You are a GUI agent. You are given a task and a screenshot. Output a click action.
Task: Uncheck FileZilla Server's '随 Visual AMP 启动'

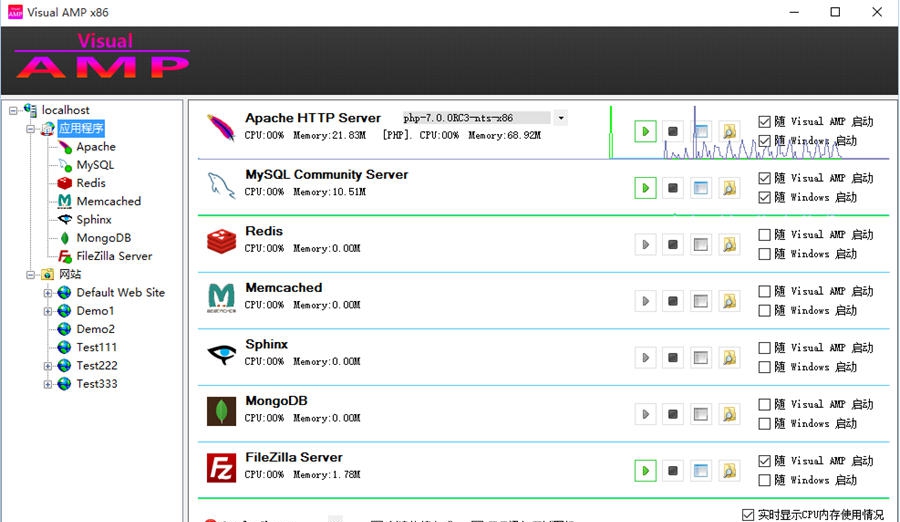(x=764, y=461)
